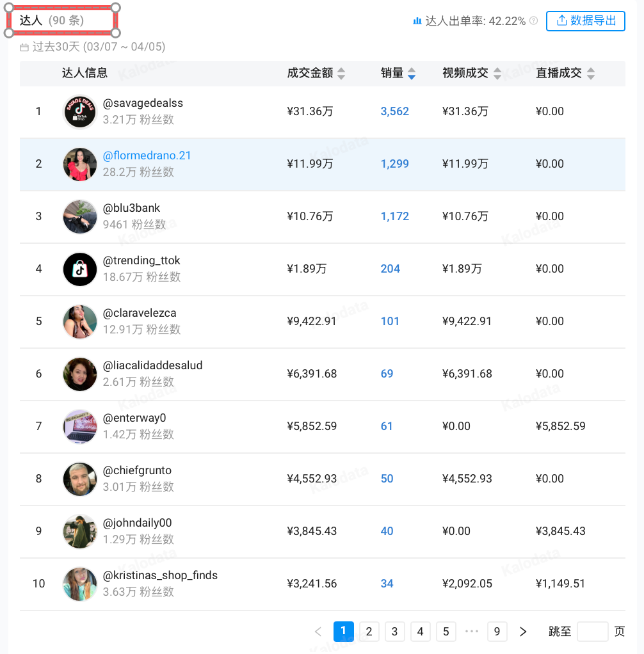
Task: Toggle descending sort on 销量 column
Action: coord(411,77)
